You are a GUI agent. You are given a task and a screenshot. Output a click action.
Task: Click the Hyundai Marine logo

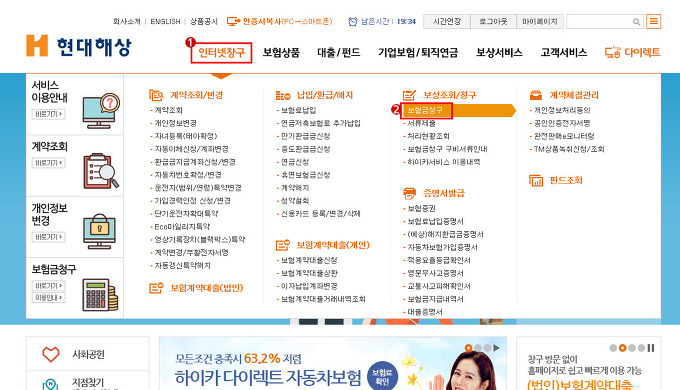pyautogui.click(x=78, y=46)
